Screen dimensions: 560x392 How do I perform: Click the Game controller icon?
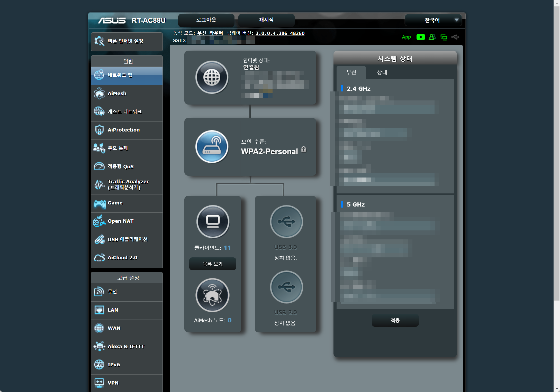point(100,204)
